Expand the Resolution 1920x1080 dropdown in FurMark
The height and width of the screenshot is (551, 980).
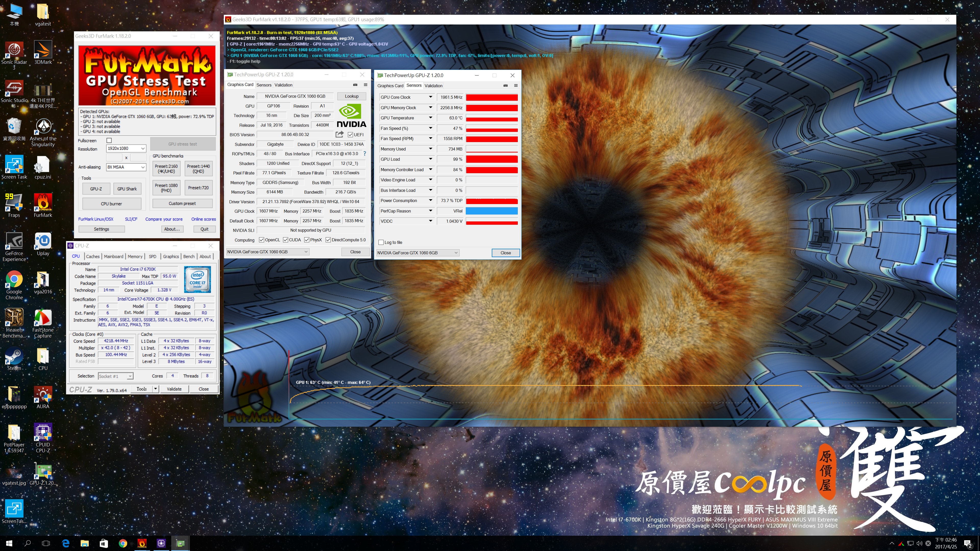(126, 148)
